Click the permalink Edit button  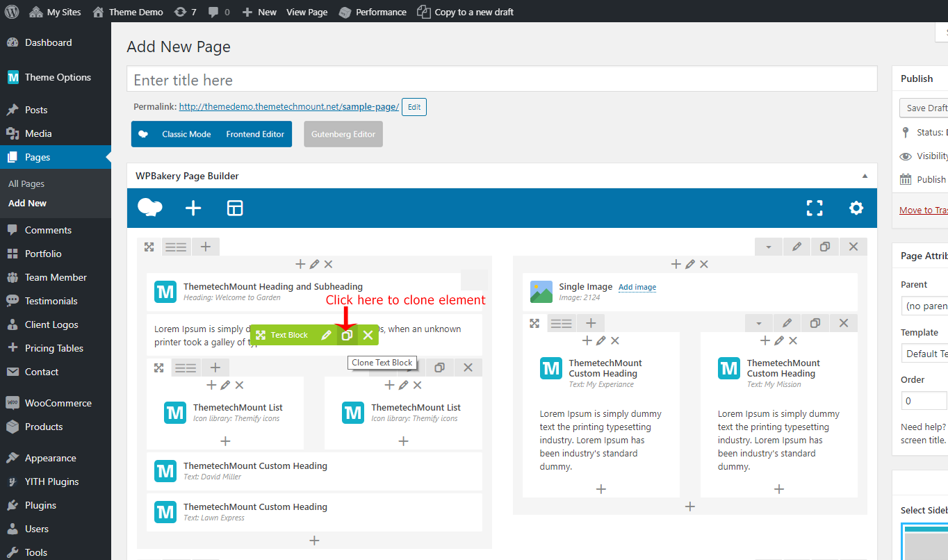coord(414,107)
